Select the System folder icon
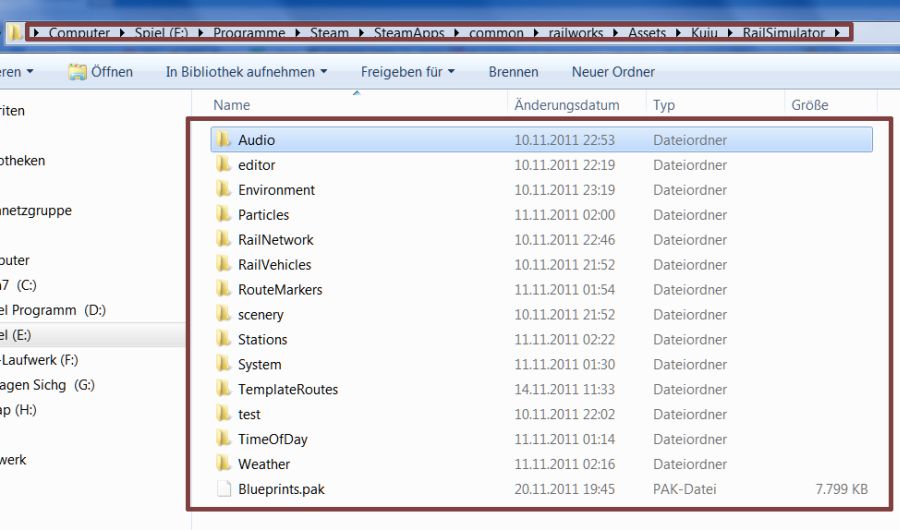900x530 pixels. pos(223,364)
